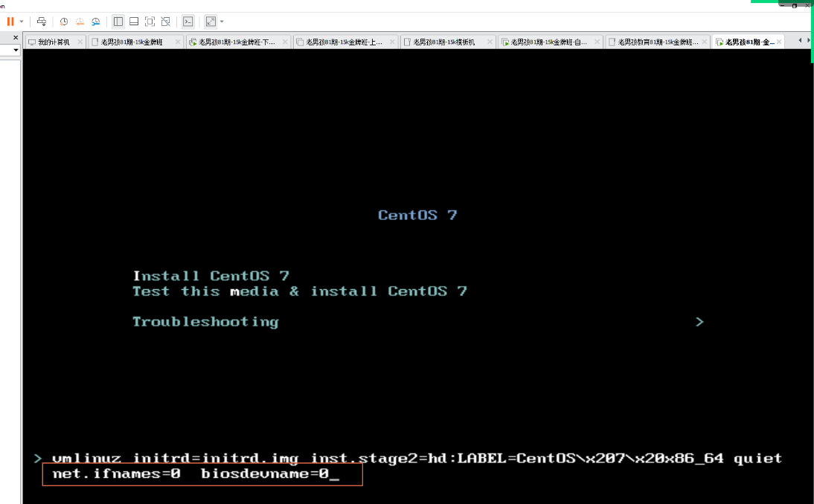Click the biosdevname=0 boot parameter text
The height and width of the screenshot is (504, 814).
tap(266, 474)
